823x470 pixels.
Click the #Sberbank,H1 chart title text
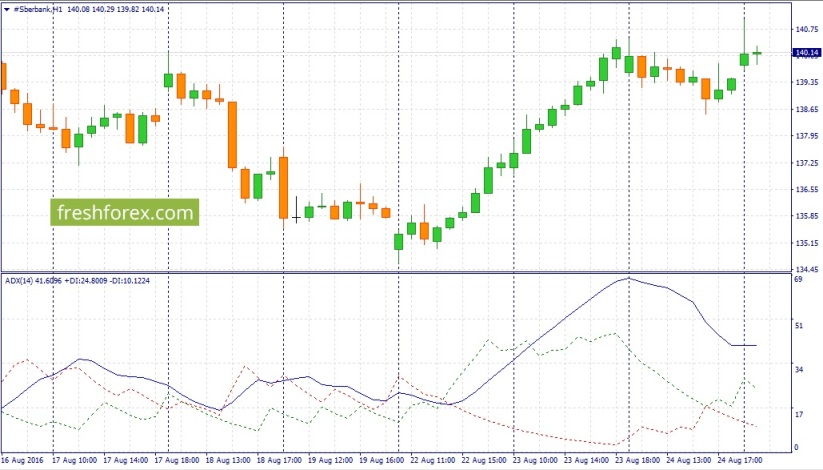pos(37,9)
